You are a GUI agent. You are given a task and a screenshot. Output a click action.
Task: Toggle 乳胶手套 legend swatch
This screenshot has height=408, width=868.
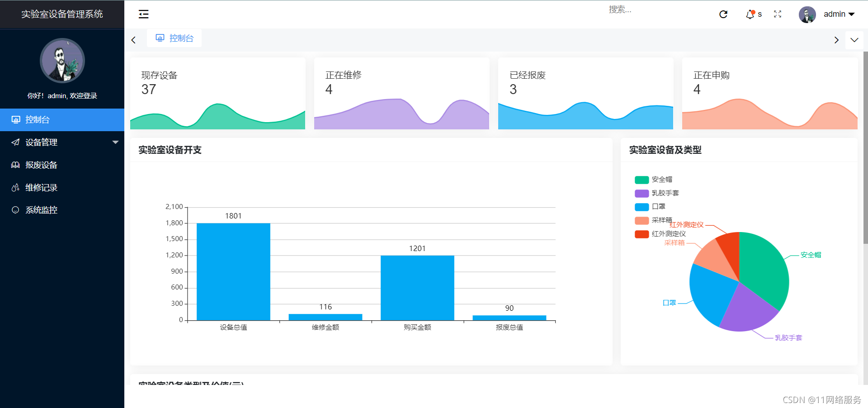[x=642, y=194]
